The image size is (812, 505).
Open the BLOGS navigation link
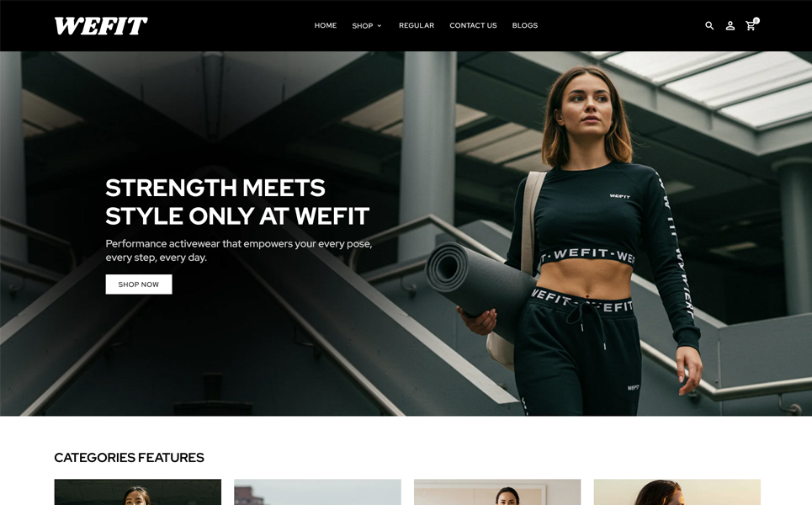coord(524,25)
